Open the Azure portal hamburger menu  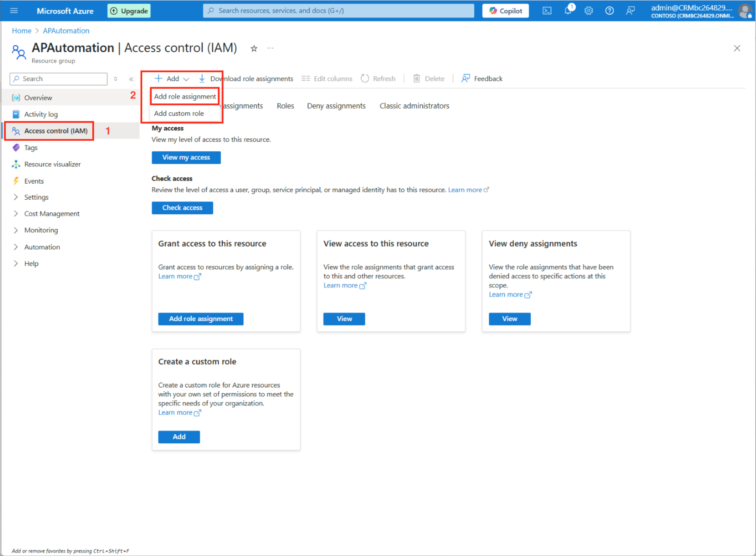tap(14, 11)
